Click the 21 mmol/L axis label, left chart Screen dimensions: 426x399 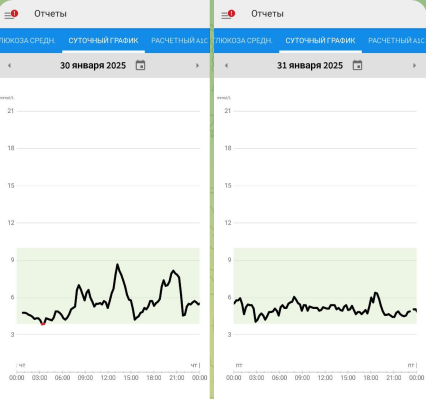tap(11, 111)
